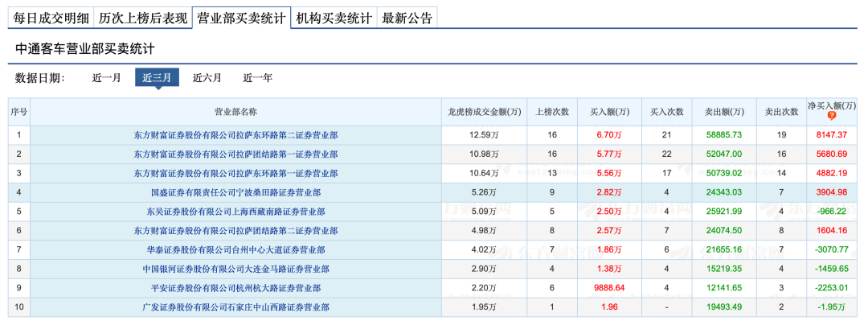Click the -1459.65 net buy cell

832,269
